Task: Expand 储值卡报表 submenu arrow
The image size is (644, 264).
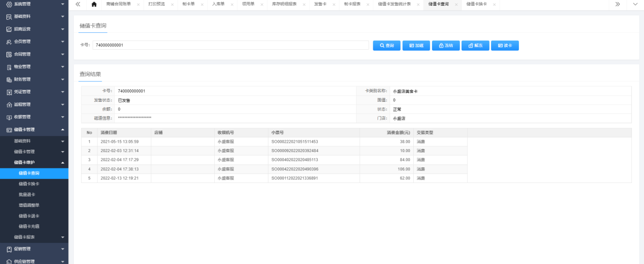Action: (63, 237)
